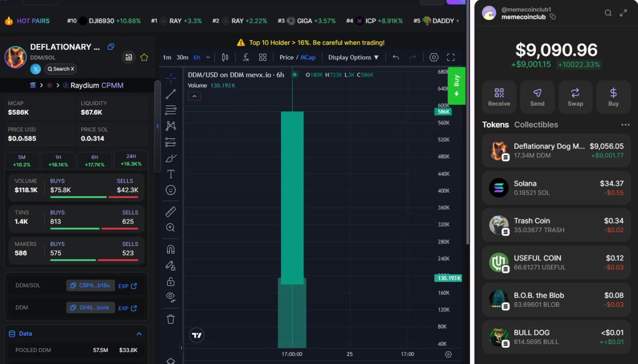Hide all drawings with eye icon
Viewport: 638px width, 364px height.
pos(170,298)
